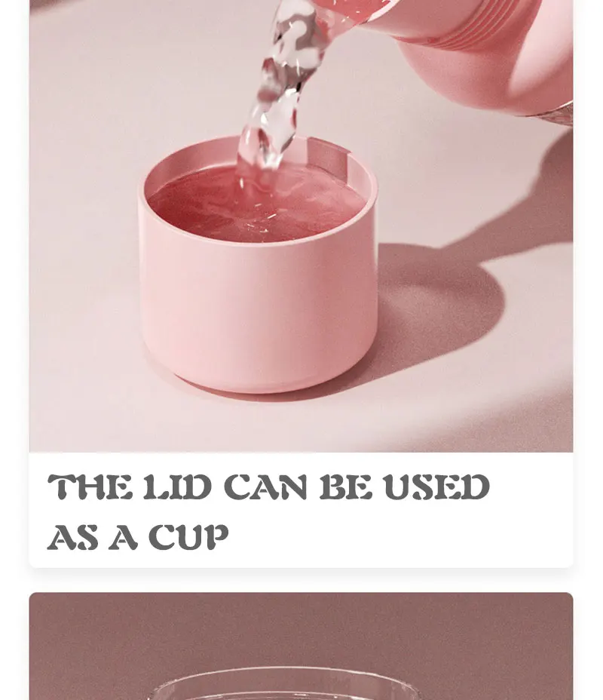The height and width of the screenshot is (700, 603).
Task: Open the pink lid cup product image
Action: (x=301, y=226)
